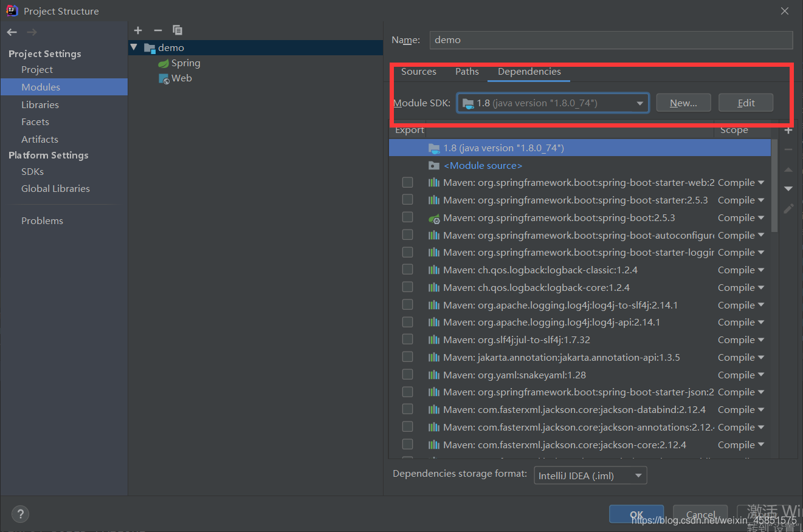
Task: Tick export for logback-classic:1.2.4
Action: (x=407, y=270)
